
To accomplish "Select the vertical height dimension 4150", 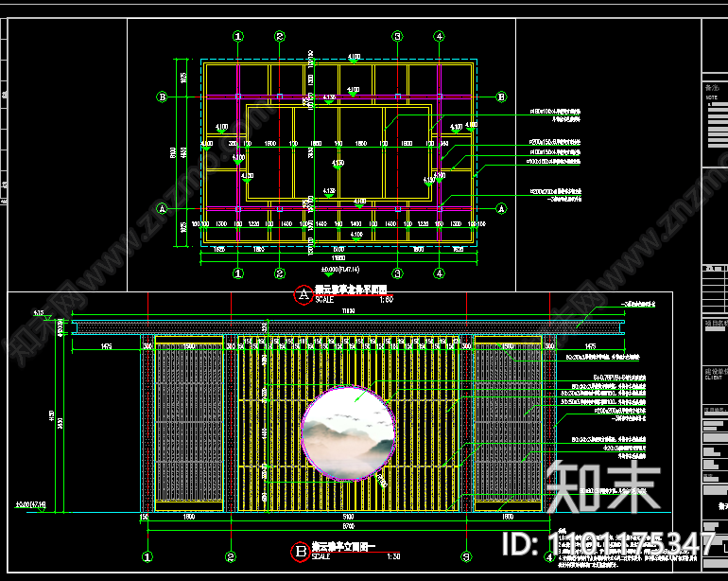I will click(52, 416).
